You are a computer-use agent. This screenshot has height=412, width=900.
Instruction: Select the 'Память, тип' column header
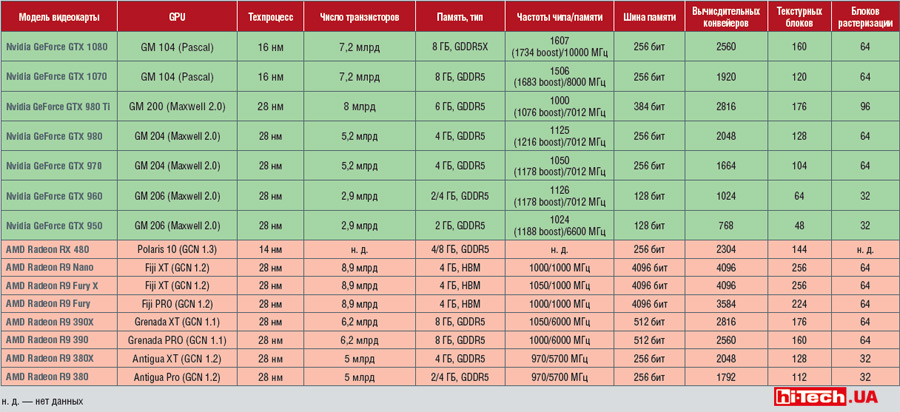[x=460, y=18]
